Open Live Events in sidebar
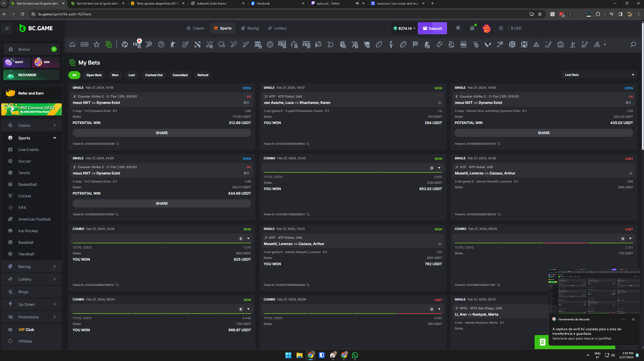 (x=28, y=149)
